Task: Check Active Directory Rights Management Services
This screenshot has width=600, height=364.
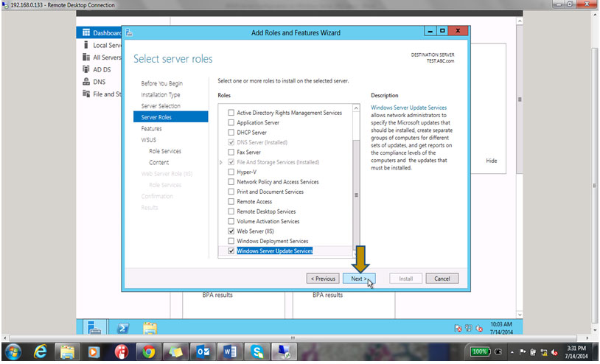Action: click(231, 113)
